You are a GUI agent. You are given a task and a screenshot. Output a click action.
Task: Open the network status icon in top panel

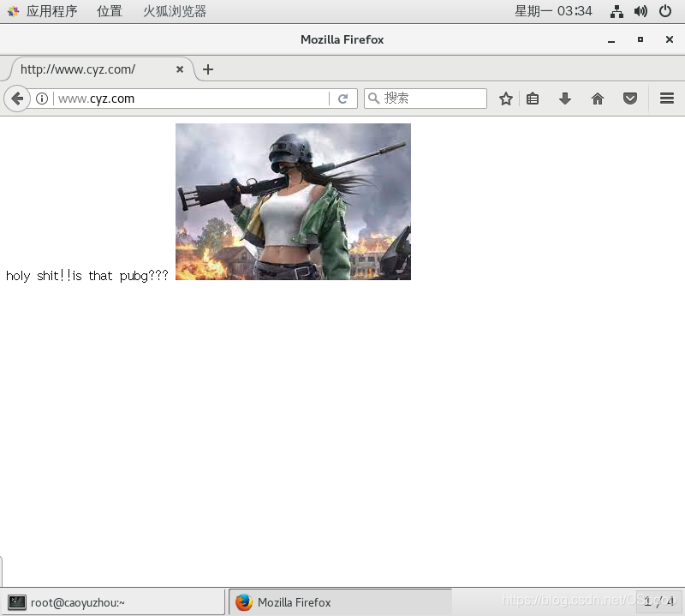pos(616,11)
